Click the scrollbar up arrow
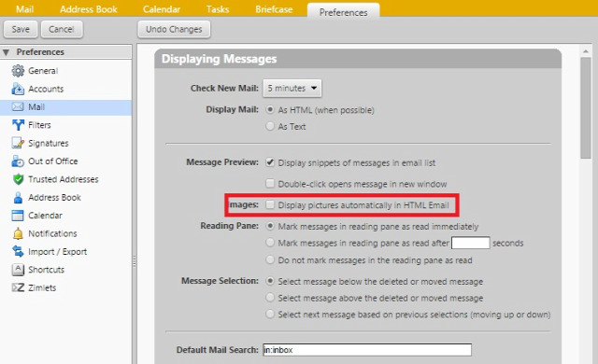598x364 pixels. point(586,50)
